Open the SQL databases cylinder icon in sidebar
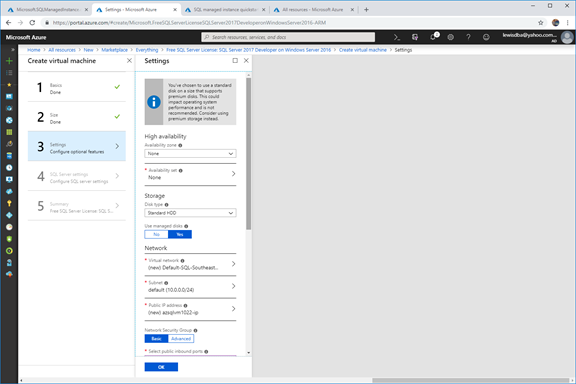The image size is (576, 384). tap(9, 156)
